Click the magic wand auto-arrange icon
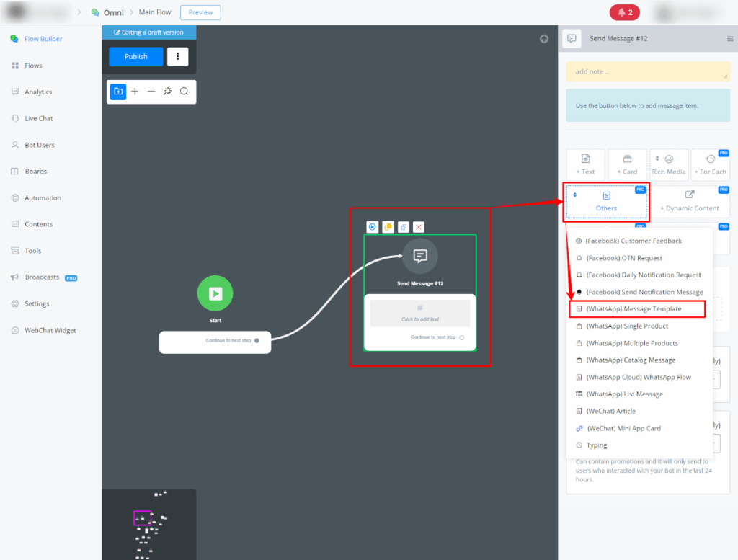 point(168,92)
